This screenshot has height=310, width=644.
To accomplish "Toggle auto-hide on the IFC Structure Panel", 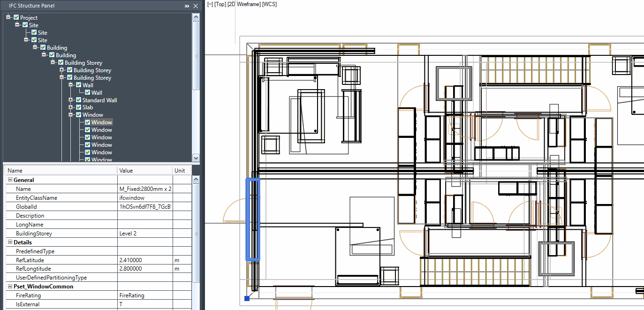I will 187,6.
